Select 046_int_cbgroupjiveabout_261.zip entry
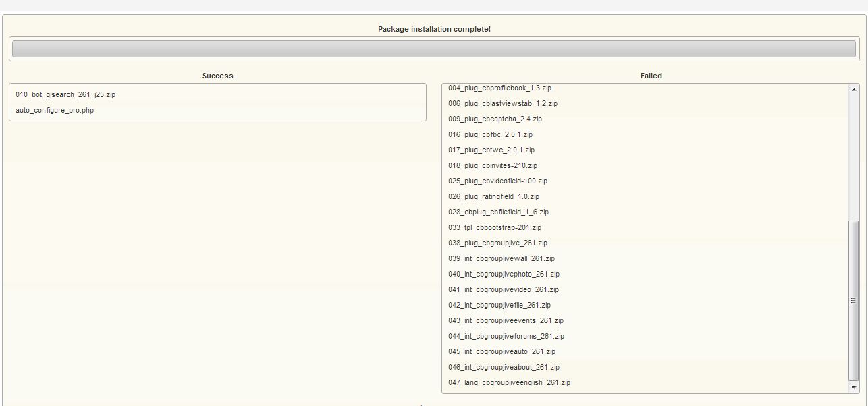 pyautogui.click(x=504, y=368)
